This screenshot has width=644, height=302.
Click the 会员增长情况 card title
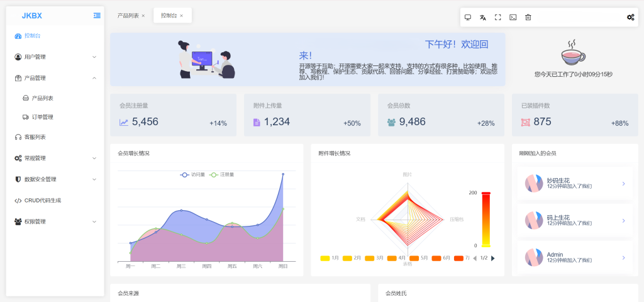(133, 154)
